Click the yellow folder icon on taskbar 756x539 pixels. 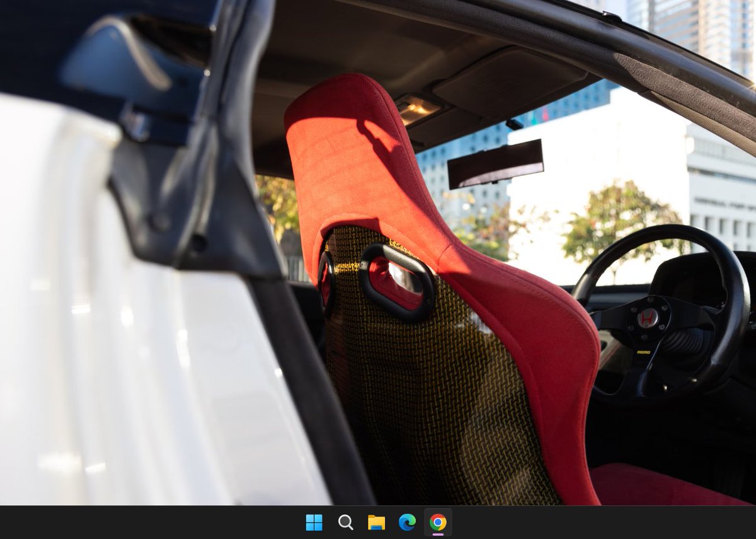(376, 523)
